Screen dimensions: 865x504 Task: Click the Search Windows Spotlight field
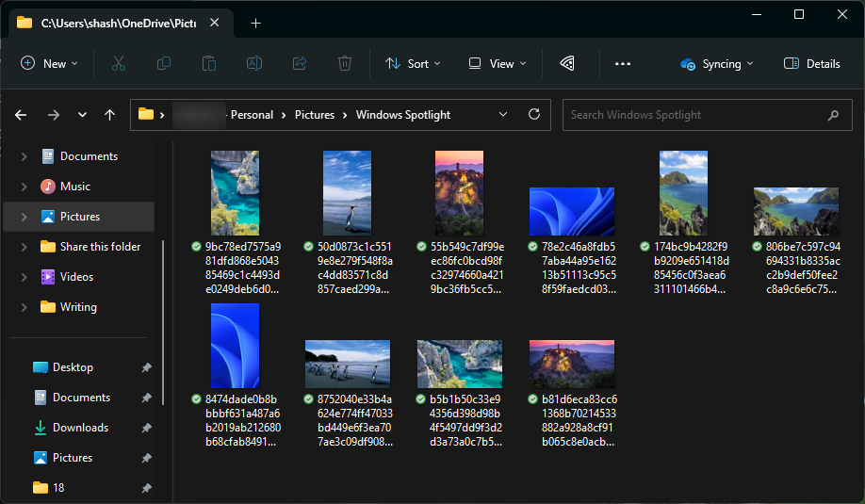708,115
